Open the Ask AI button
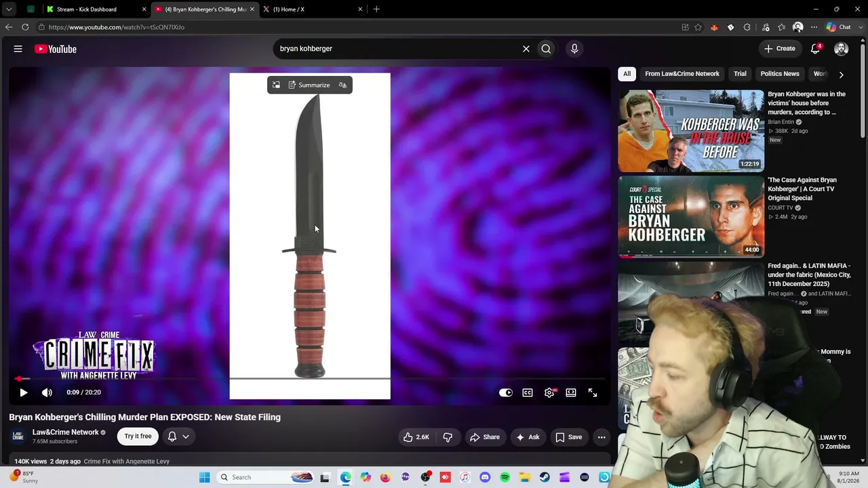Viewport: 868px width, 488px height. point(528,437)
